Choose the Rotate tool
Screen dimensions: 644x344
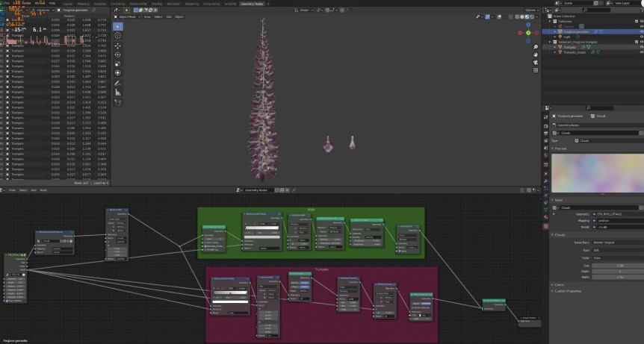pyautogui.click(x=118, y=54)
